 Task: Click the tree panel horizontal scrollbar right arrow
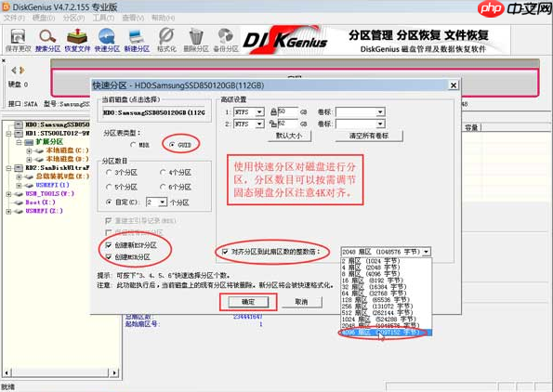pos(114,372)
